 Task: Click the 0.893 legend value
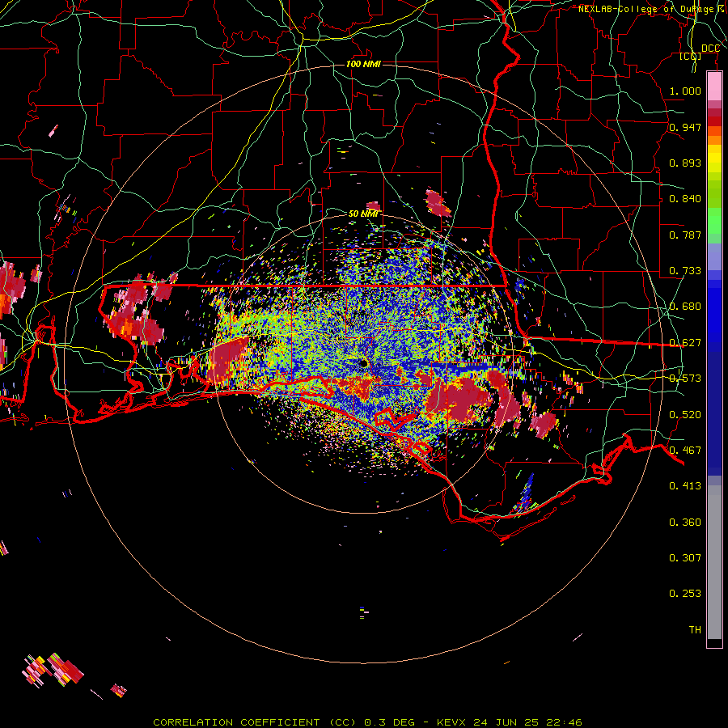point(685,163)
